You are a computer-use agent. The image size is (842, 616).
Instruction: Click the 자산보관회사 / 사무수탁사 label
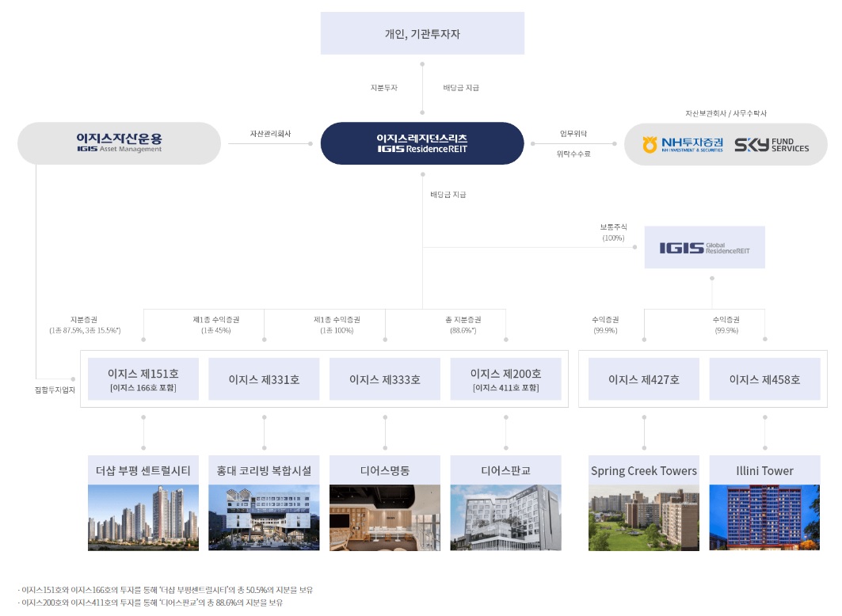pos(726,113)
